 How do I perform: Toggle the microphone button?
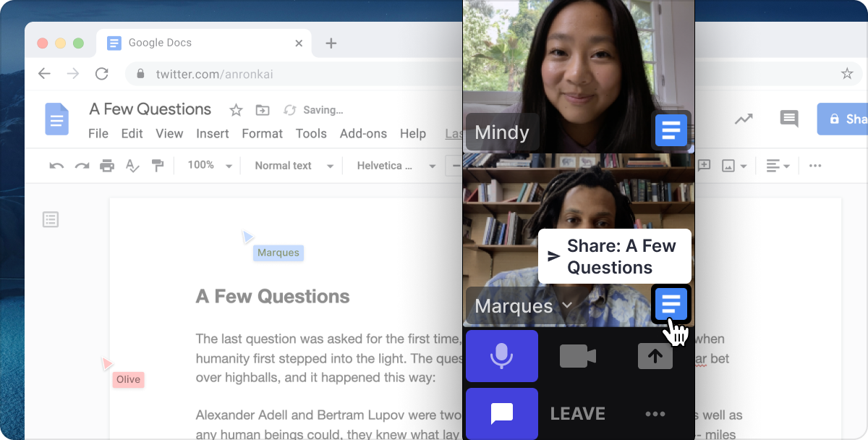502,356
